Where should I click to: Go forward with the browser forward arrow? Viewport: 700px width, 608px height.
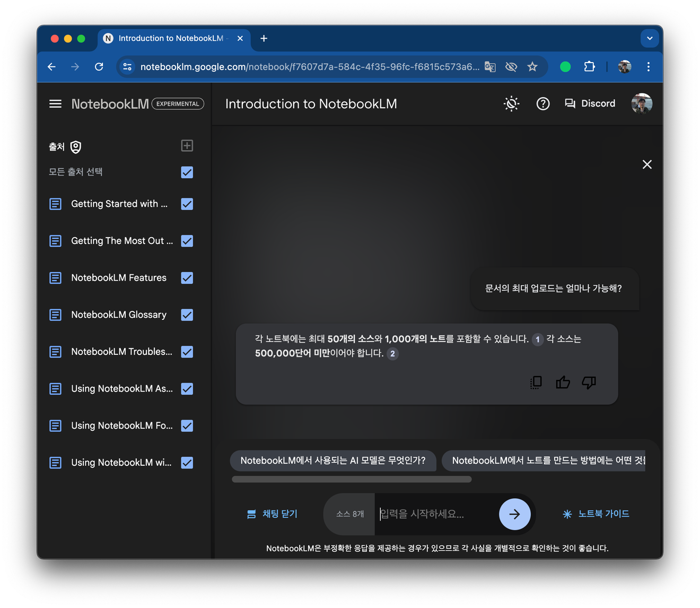point(75,67)
